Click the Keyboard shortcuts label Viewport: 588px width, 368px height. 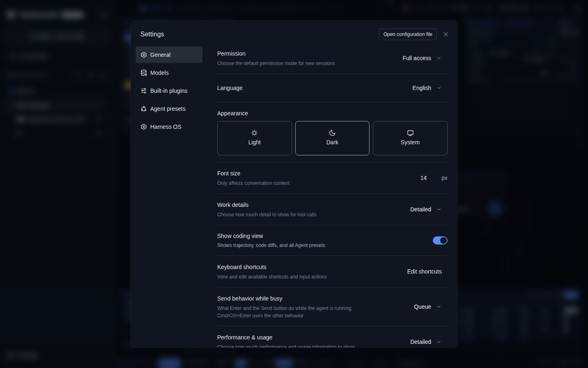pyautogui.click(x=242, y=267)
